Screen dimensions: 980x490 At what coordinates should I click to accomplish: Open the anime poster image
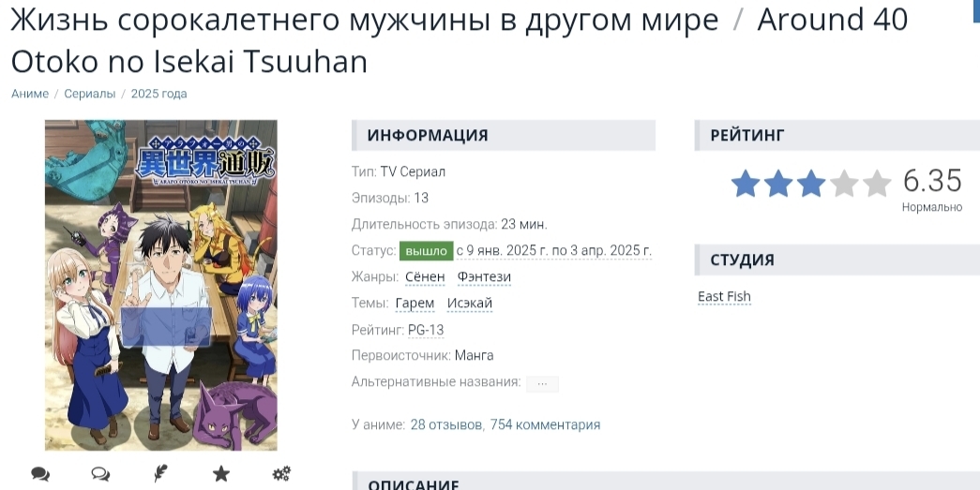pos(161,285)
